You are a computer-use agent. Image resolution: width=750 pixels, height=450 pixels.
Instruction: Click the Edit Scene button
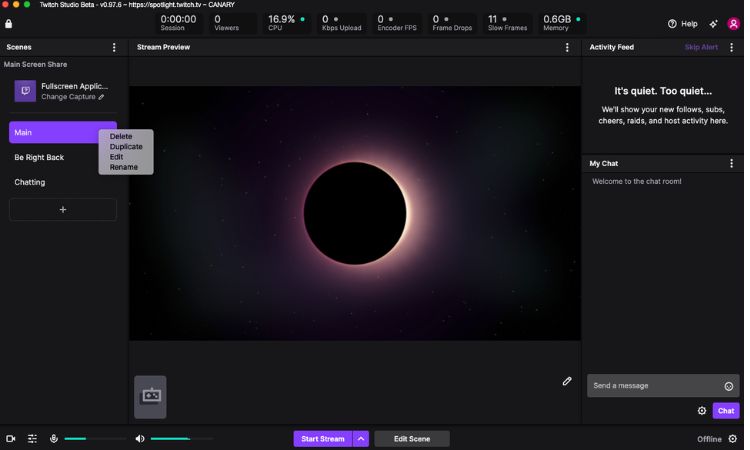(x=412, y=439)
